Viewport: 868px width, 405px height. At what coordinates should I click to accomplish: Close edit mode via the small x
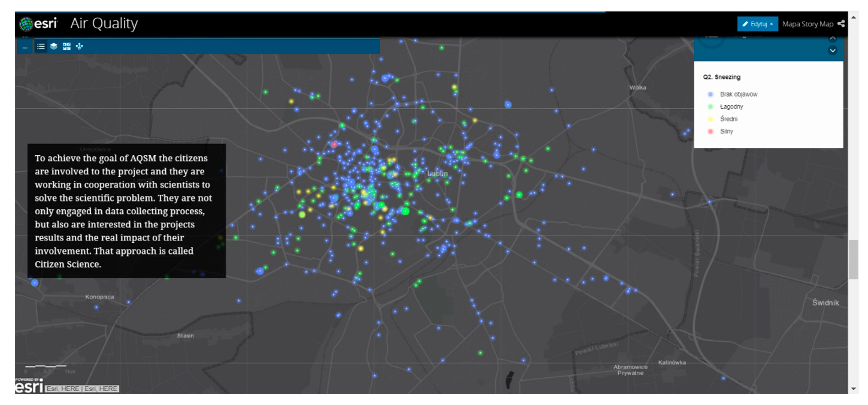(x=771, y=24)
